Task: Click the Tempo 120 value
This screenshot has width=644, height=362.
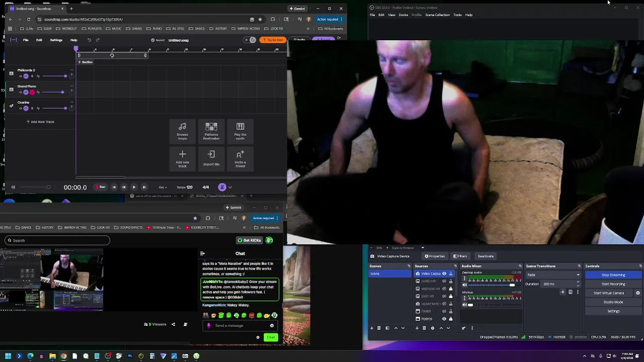Action: coord(185,187)
